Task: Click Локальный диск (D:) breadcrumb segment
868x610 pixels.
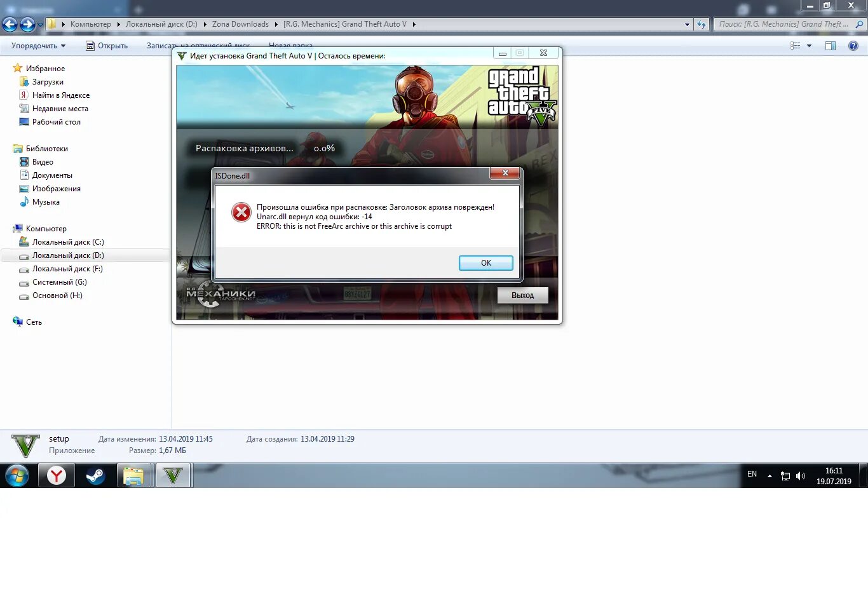Action: (161, 24)
